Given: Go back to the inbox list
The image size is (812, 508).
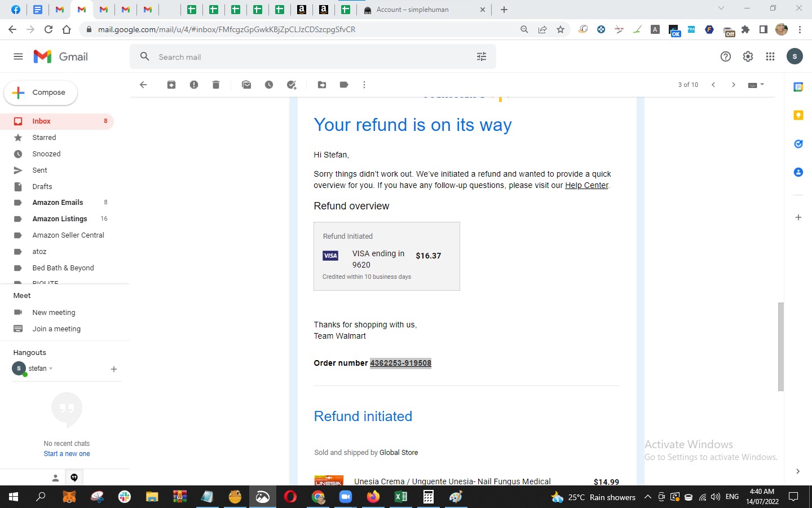Looking at the screenshot, I should point(143,85).
